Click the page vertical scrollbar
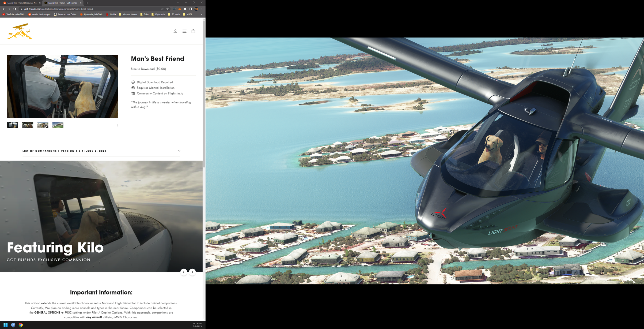 click(204, 94)
